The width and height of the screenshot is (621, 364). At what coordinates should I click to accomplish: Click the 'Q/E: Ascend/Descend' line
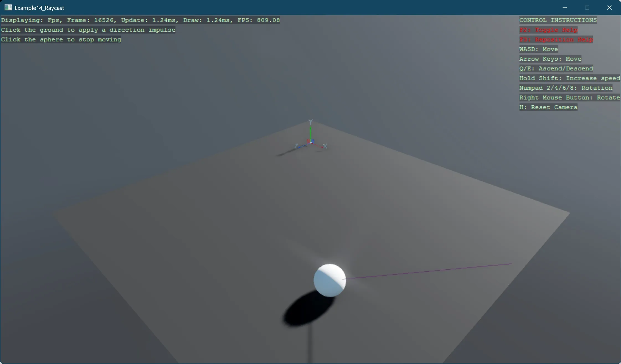(556, 69)
